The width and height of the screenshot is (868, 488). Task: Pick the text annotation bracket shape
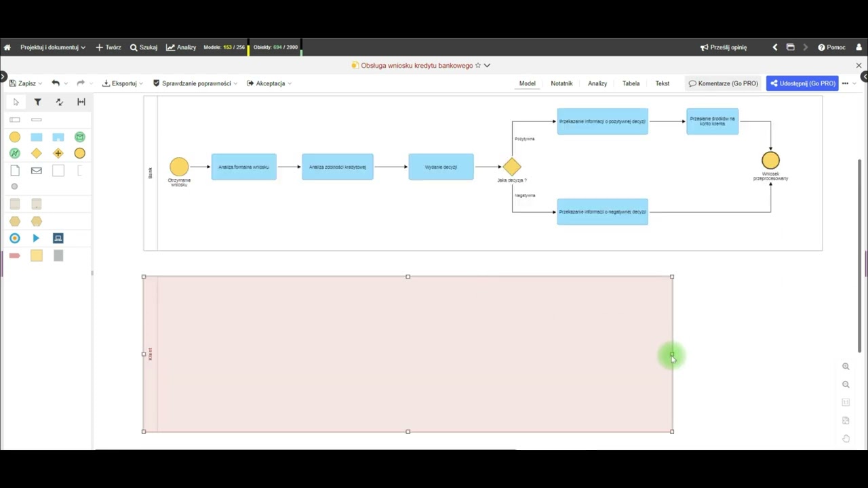pyautogui.click(x=79, y=171)
